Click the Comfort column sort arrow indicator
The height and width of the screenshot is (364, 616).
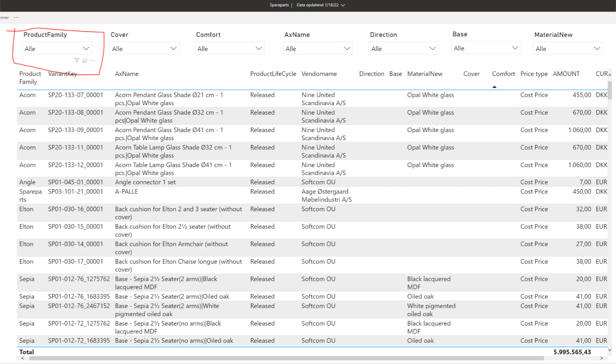[494, 87]
